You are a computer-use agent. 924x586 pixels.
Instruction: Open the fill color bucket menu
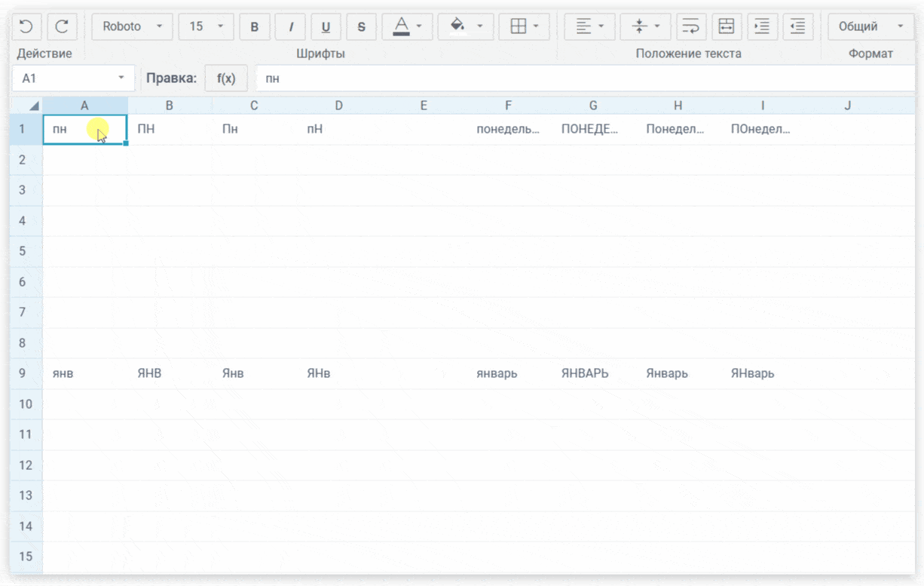[x=465, y=27]
